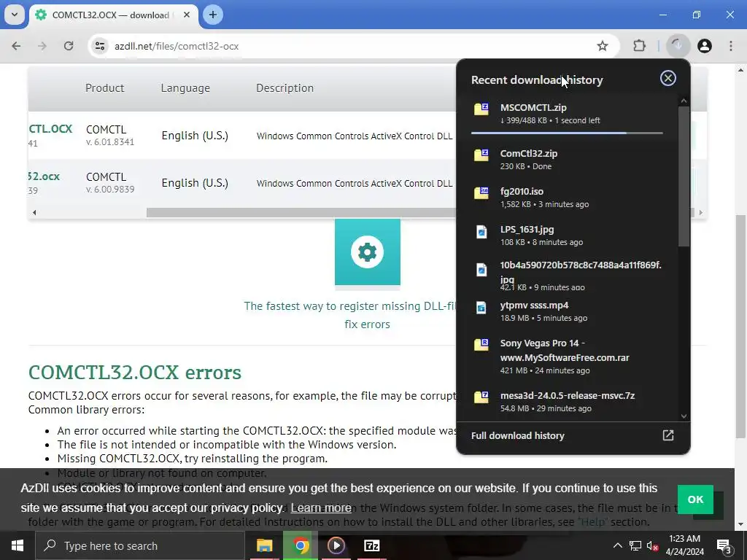Reload the azdll.net page
Image resolution: width=747 pixels, height=560 pixels.
(69, 46)
